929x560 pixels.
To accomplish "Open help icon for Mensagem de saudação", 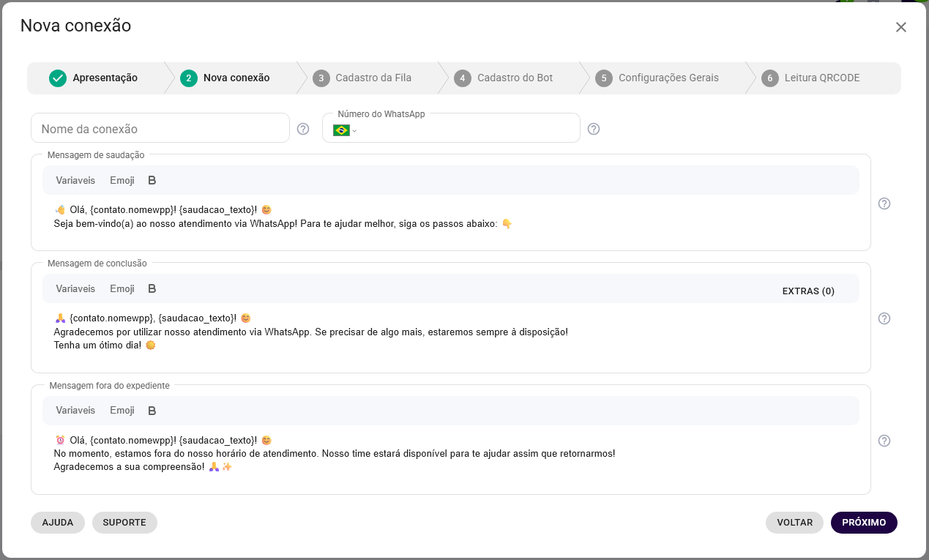I will pos(884,204).
